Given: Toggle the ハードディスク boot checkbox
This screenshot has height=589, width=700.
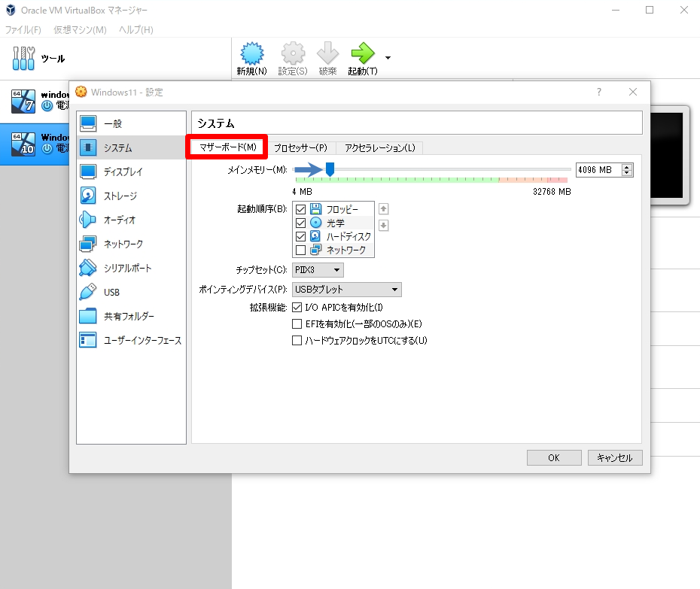Looking at the screenshot, I should point(301,236).
